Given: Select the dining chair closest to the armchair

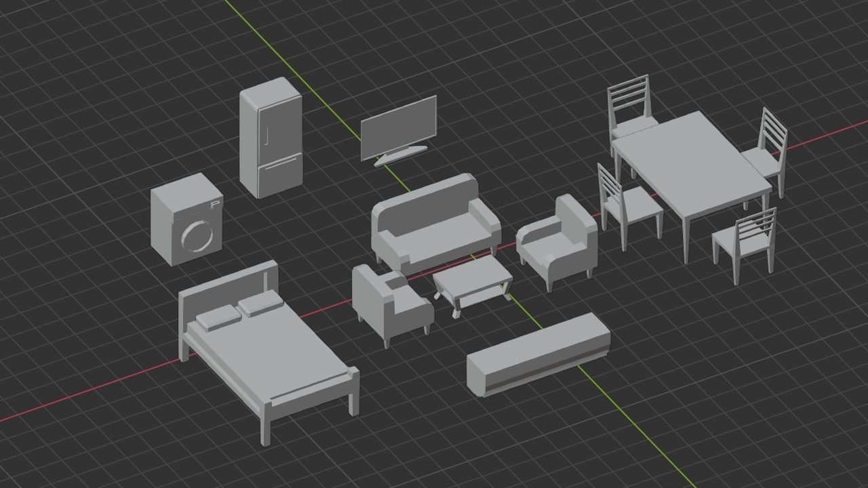Looking at the screenshot, I should coord(629,205).
